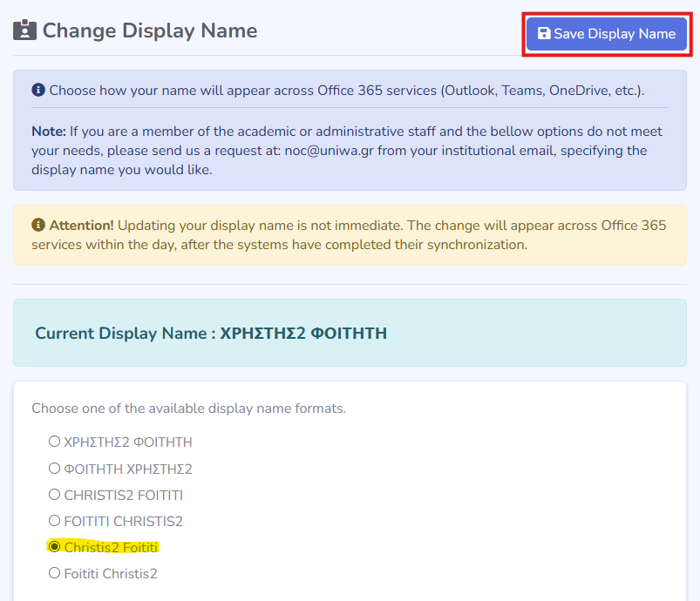Viewport: 700px width, 601px height.
Task: Select the highlighted Christis2 Foititi radio button
Action: (x=54, y=547)
